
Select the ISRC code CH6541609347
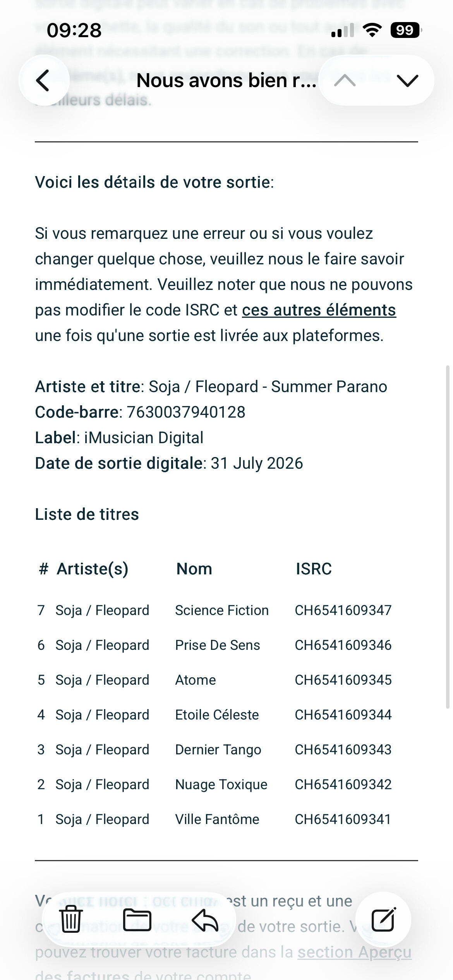(343, 610)
